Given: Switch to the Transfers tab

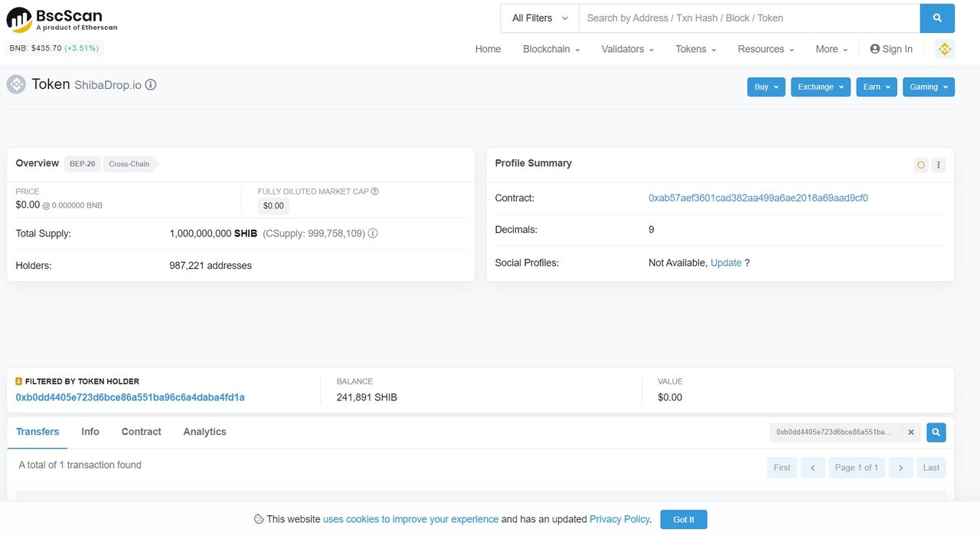Looking at the screenshot, I should [x=38, y=432].
